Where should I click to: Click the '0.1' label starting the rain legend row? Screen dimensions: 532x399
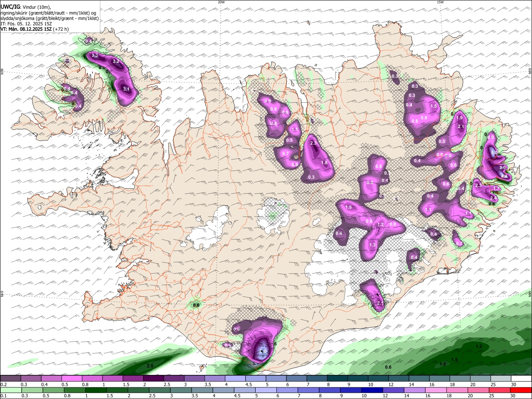[x=3, y=396]
